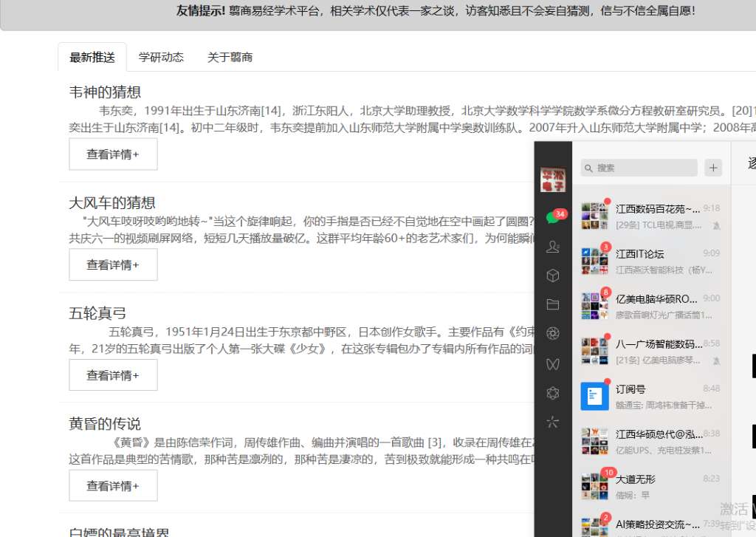756x537 pixels.
Task: Open the 江西华硕总代 group chat
Action: coord(651,442)
